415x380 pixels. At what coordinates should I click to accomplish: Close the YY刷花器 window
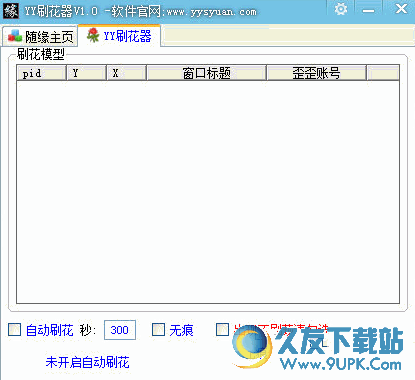coord(401,9)
